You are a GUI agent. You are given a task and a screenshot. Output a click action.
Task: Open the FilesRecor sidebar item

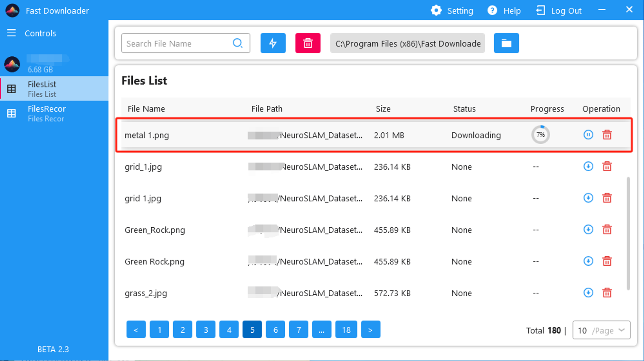point(54,113)
